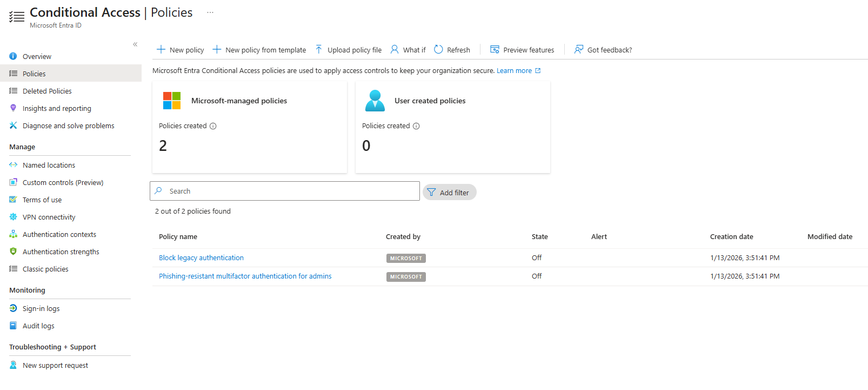Image resolution: width=868 pixels, height=390 pixels.
Task: Open Audit logs
Action: click(38, 326)
